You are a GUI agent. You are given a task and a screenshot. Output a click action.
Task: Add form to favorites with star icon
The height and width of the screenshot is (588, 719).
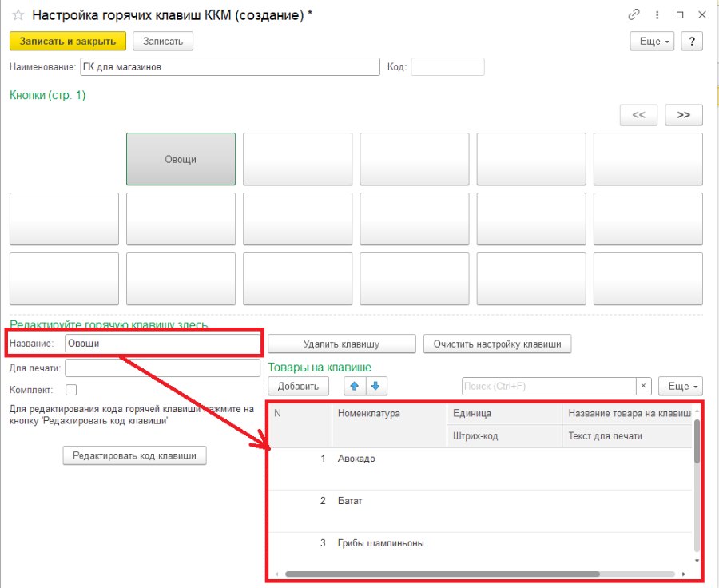[18, 15]
